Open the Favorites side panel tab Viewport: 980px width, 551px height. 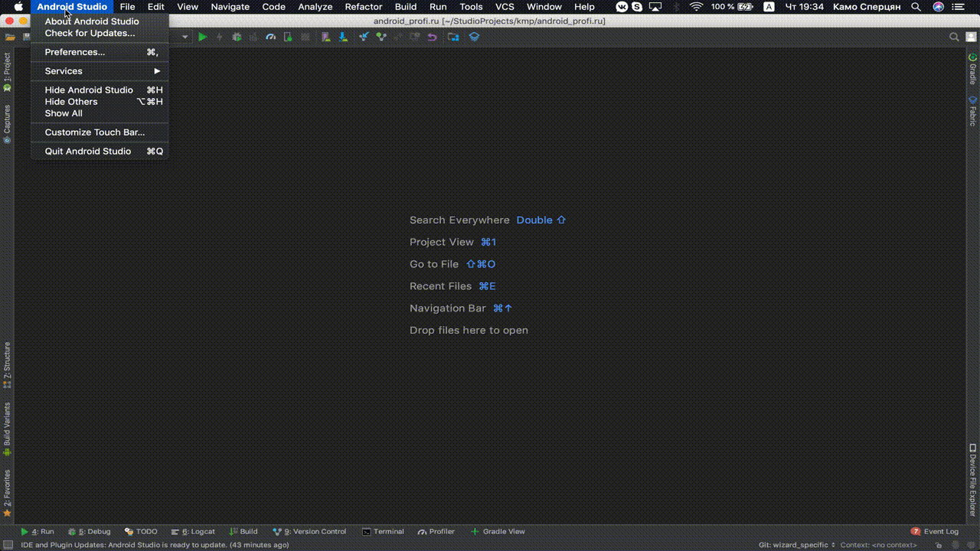click(x=7, y=494)
